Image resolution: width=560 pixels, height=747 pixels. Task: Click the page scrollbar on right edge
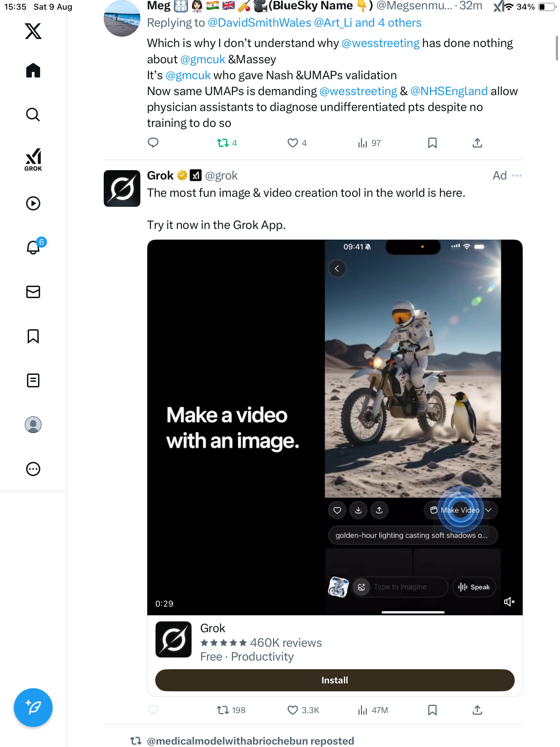[556, 48]
